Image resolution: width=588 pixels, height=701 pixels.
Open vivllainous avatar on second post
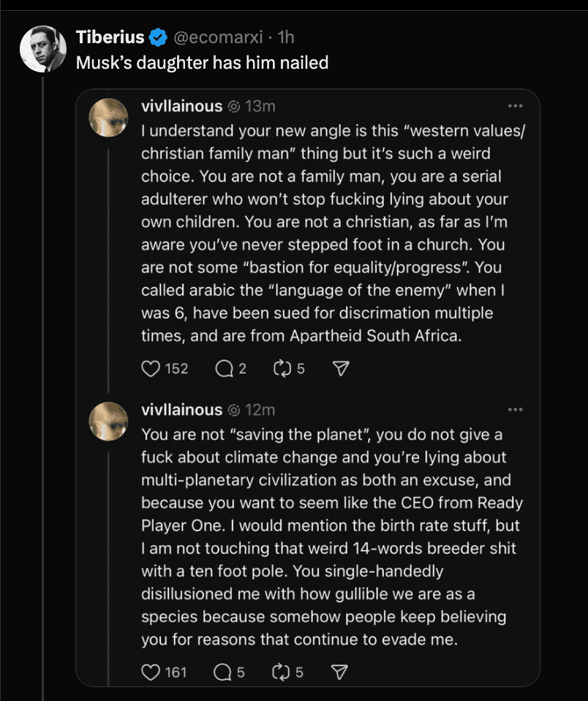pos(108,421)
